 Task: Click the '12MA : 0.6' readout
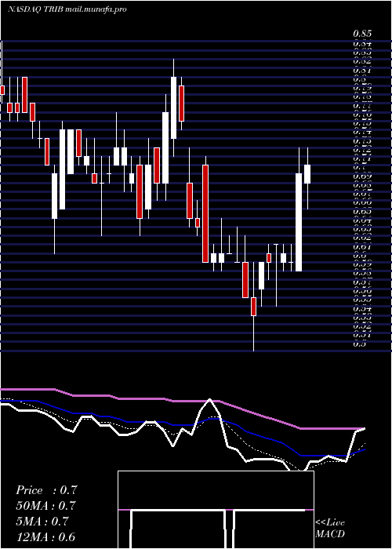click(x=45, y=537)
